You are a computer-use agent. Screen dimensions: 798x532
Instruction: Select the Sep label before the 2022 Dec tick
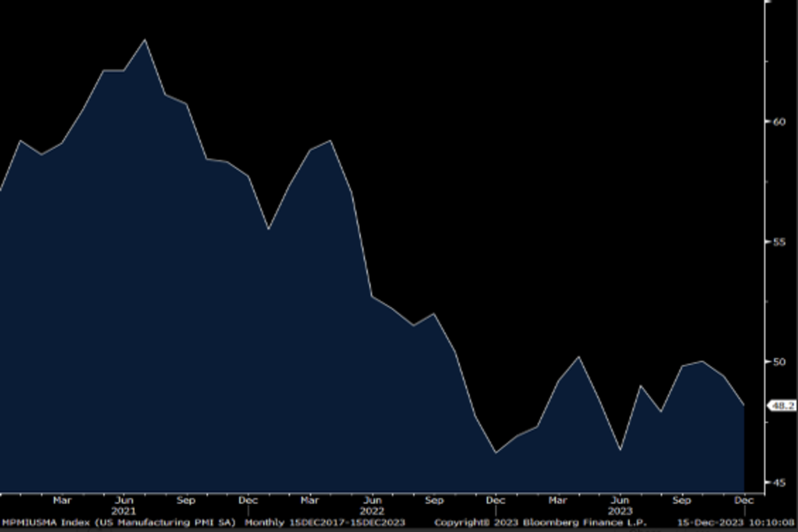(x=434, y=499)
